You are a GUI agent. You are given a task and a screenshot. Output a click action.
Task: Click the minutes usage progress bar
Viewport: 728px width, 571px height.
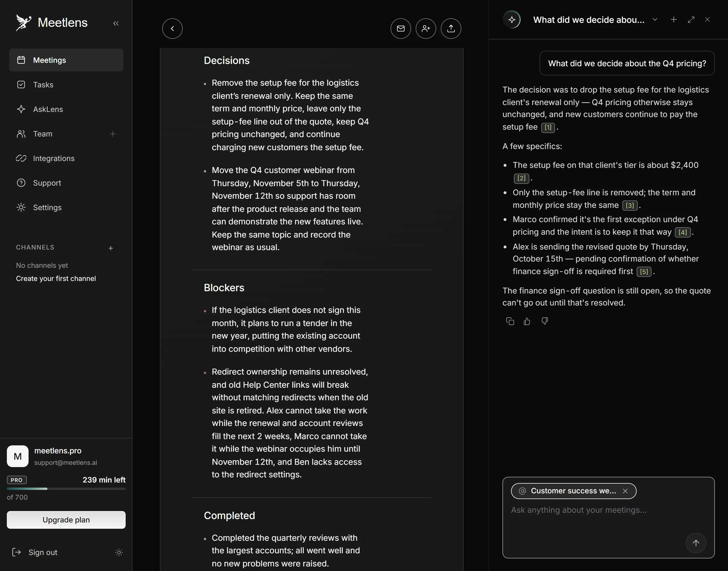[66, 489]
